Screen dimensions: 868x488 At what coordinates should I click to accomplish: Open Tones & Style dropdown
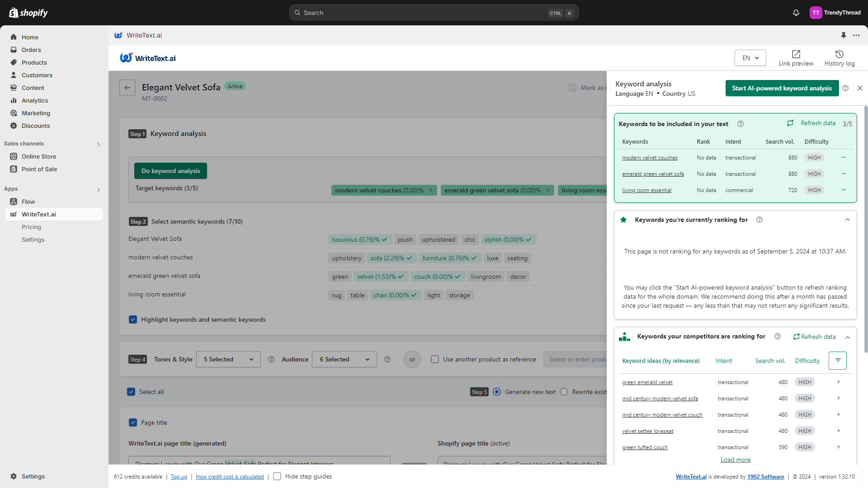(228, 359)
